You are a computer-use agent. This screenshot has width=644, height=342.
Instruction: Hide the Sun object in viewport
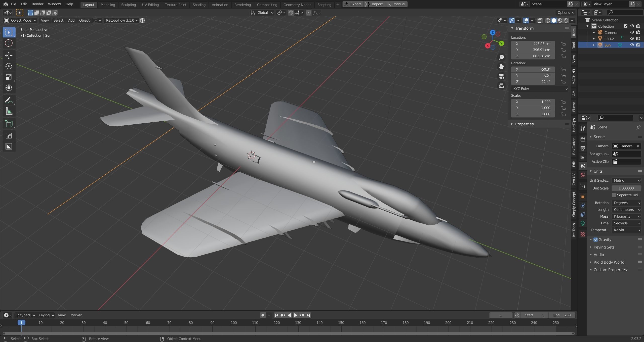(632, 45)
